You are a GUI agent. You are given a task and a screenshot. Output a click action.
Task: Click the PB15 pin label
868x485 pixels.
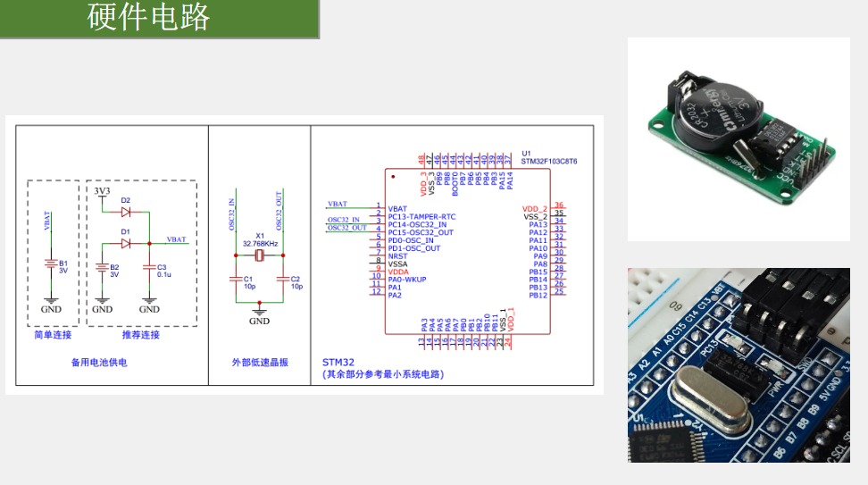(538, 272)
